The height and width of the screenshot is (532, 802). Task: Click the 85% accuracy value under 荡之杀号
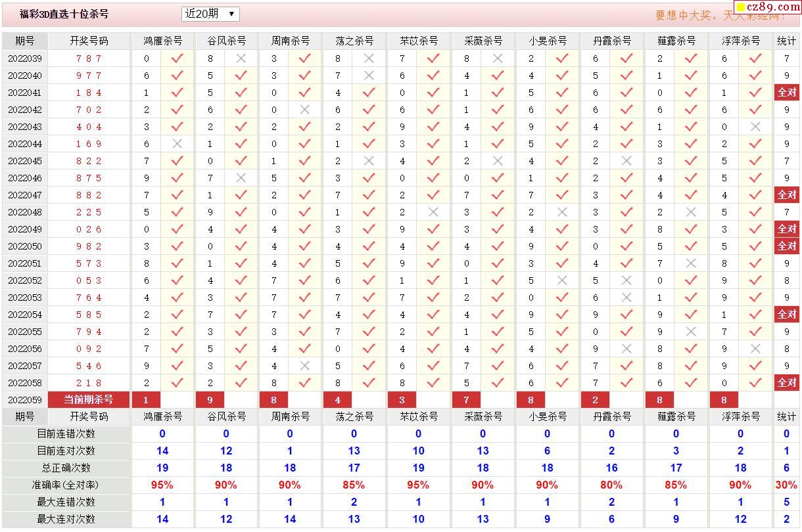click(354, 485)
